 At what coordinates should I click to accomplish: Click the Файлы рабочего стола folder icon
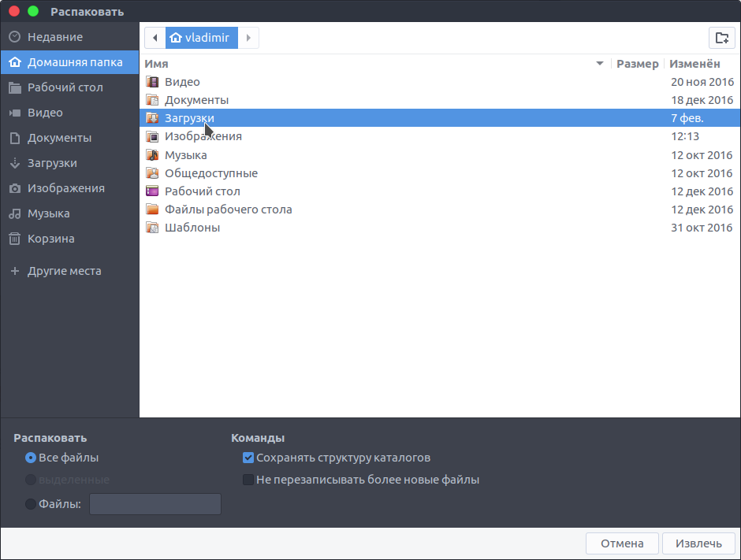click(152, 210)
